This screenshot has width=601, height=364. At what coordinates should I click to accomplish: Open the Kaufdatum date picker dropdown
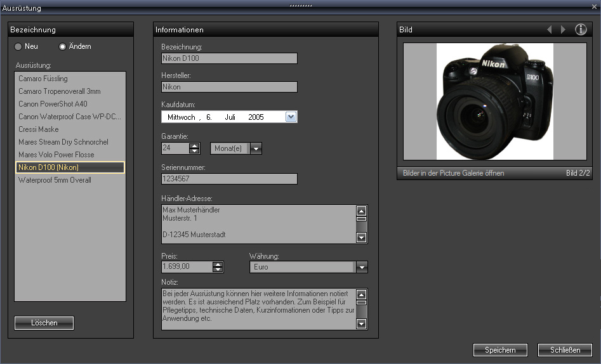[x=291, y=117]
